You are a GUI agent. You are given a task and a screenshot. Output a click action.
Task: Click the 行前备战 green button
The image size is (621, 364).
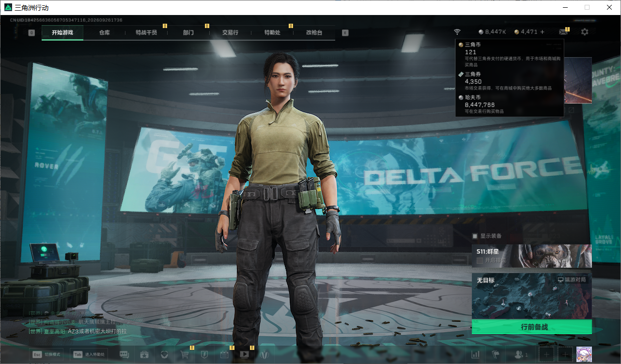532,327
